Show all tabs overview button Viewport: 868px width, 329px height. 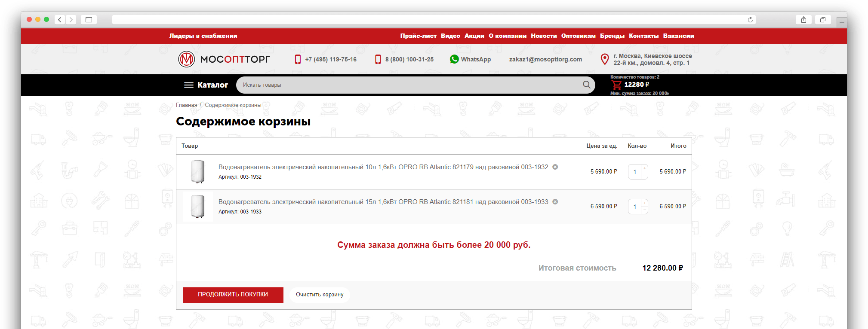point(822,20)
